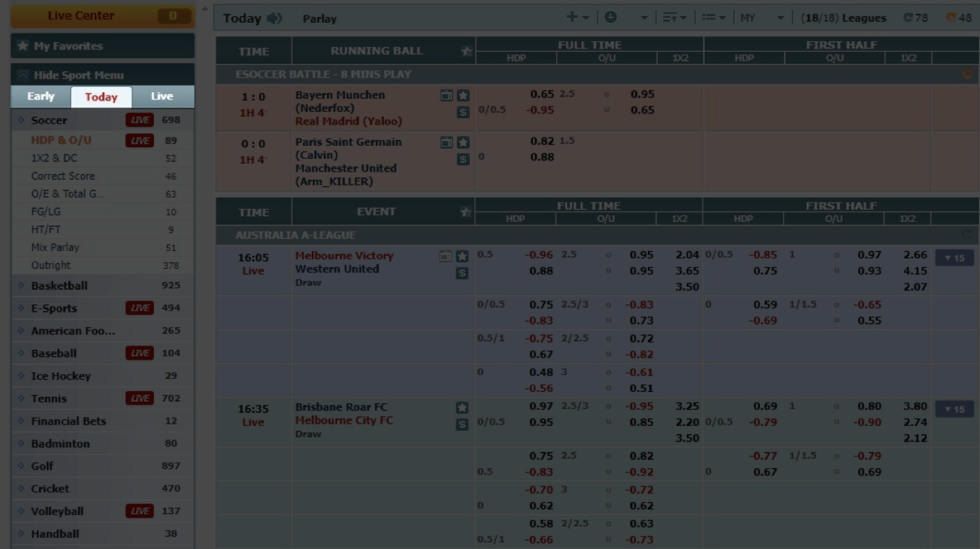Open the clock time filter dropdown

(x=625, y=18)
